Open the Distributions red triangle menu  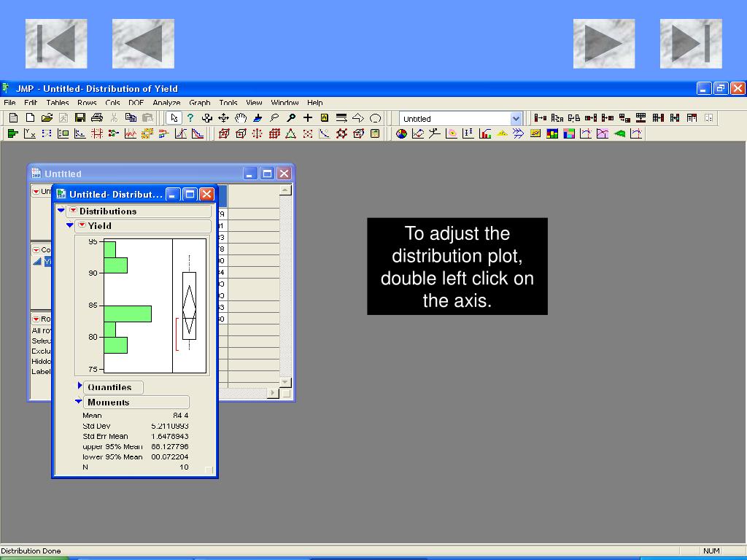click(x=73, y=210)
